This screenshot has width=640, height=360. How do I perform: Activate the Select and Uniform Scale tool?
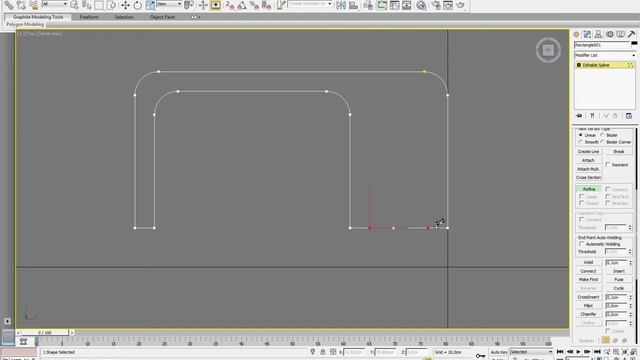tap(150, 5)
